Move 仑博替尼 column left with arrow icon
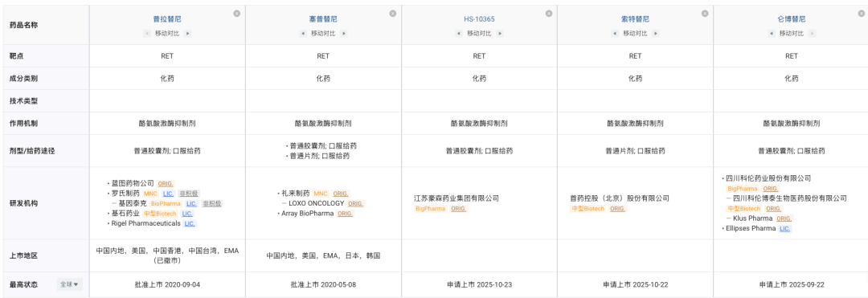Image resolution: width=868 pixels, height=298 pixels. [771, 33]
